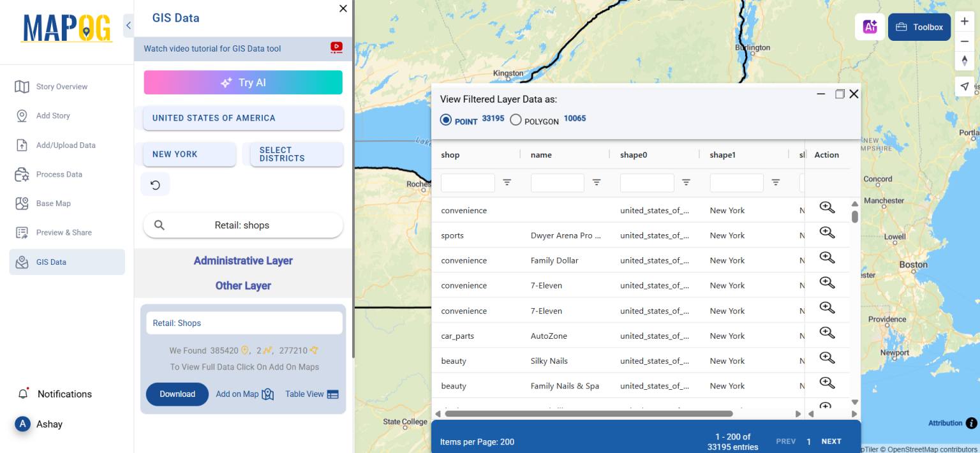
Task: Switch to Table View
Action: click(x=311, y=394)
